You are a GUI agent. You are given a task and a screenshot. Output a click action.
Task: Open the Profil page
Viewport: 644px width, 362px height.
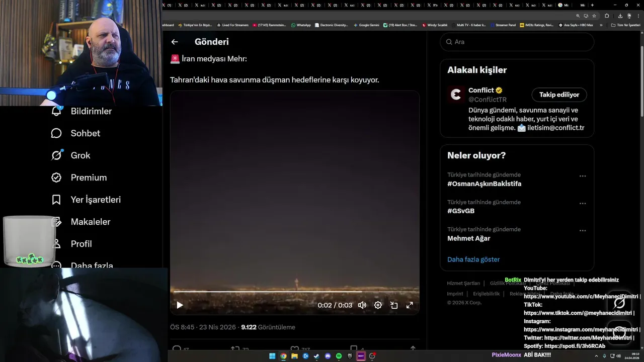point(71,244)
